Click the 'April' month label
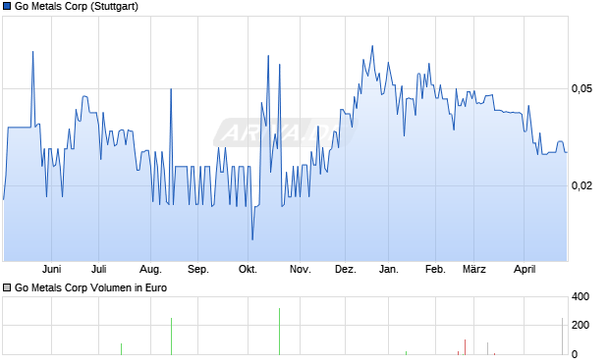609x364 pixels. pos(525,269)
